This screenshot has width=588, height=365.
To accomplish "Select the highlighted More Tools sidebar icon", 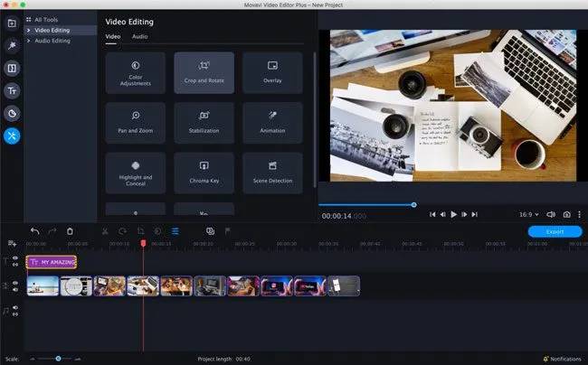I will (x=12, y=136).
